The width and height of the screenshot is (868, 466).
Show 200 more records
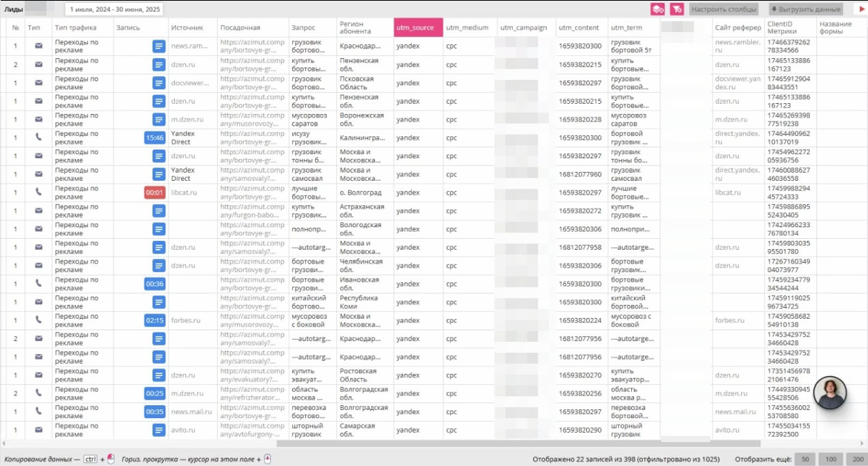pos(858,459)
